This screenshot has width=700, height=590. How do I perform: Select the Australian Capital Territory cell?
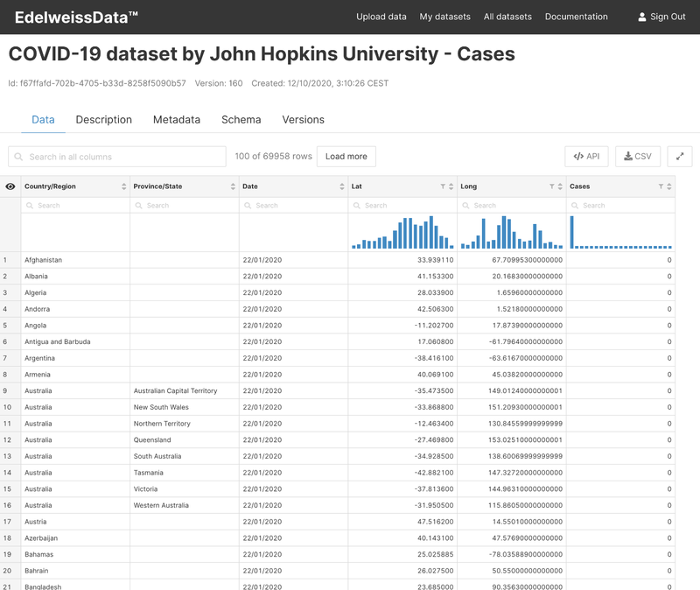[185, 390]
